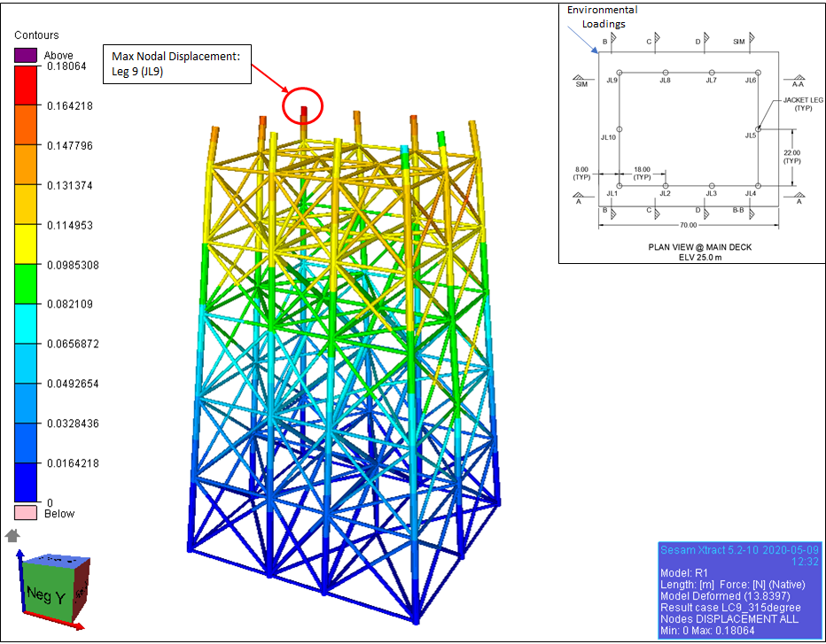Click the Environmental Loadings label
This screenshot has height=644, width=826.
[x=602, y=16]
